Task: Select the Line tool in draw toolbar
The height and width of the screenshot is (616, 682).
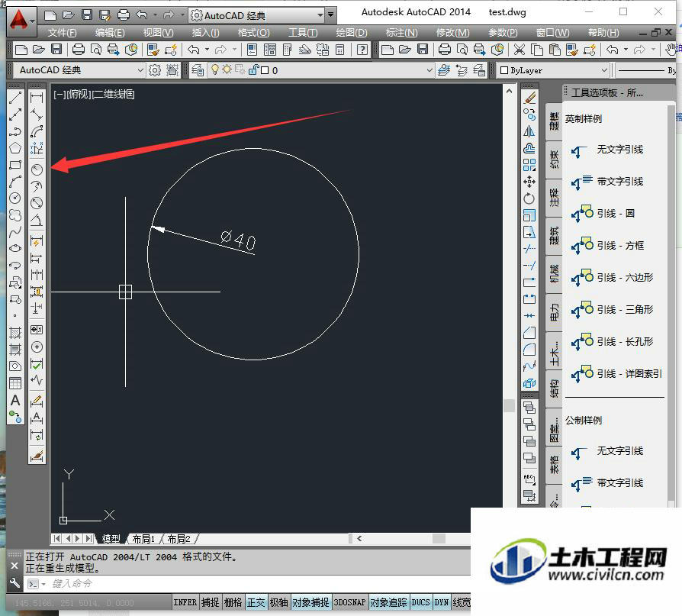Action: (x=15, y=98)
